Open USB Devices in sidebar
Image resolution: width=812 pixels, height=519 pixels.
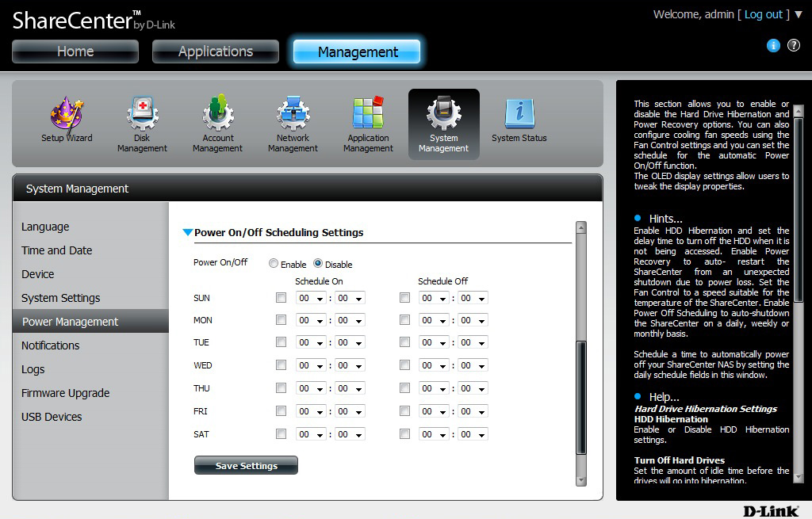[52, 417]
